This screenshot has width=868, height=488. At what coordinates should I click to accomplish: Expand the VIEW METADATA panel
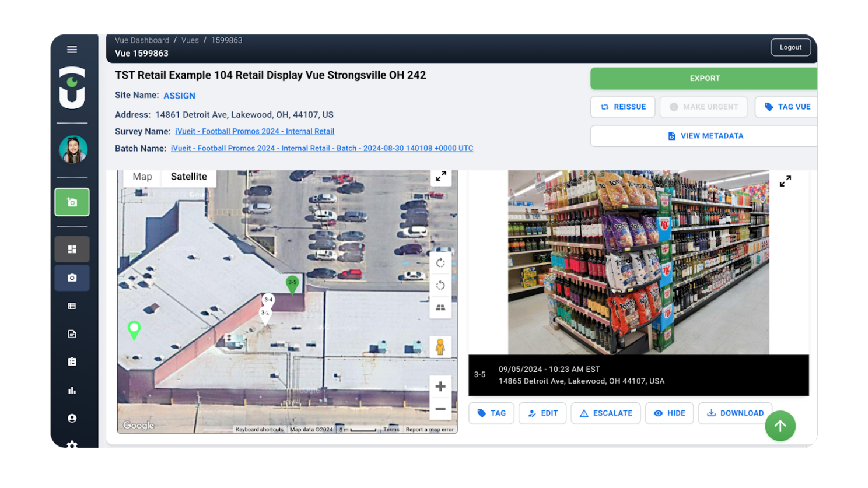point(705,136)
